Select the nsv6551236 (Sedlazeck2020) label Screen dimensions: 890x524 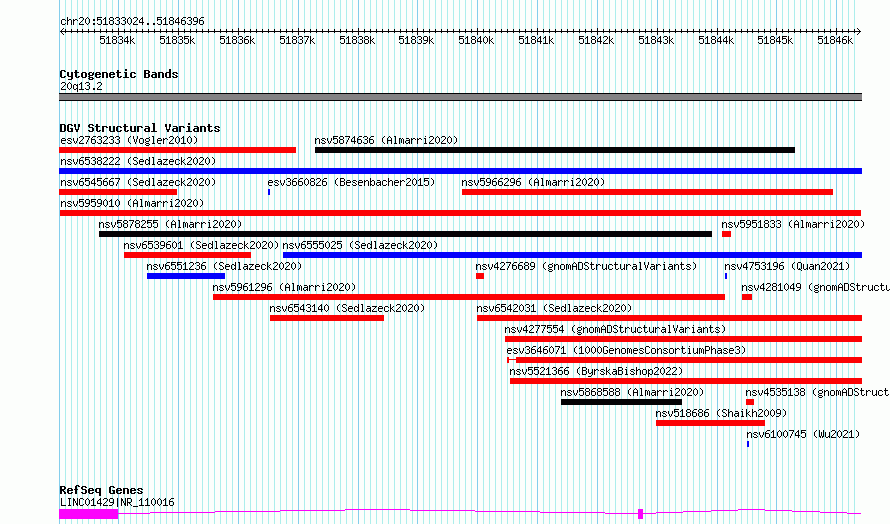(224, 266)
